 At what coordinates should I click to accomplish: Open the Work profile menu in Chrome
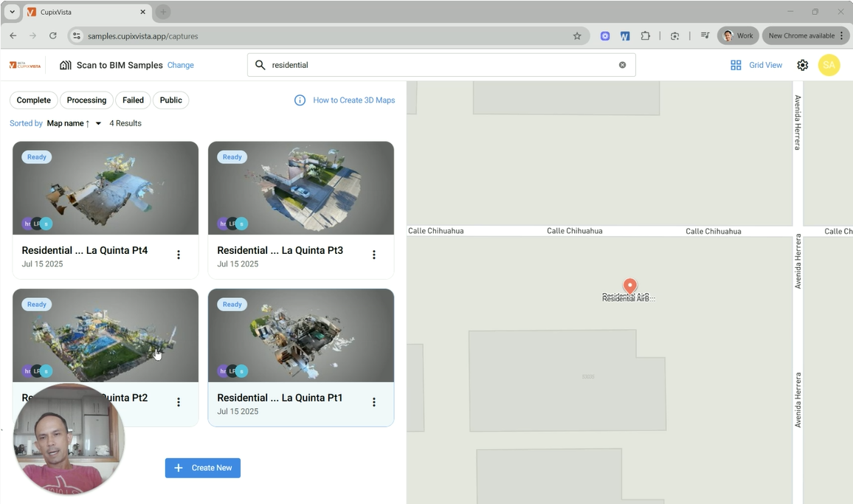point(738,35)
